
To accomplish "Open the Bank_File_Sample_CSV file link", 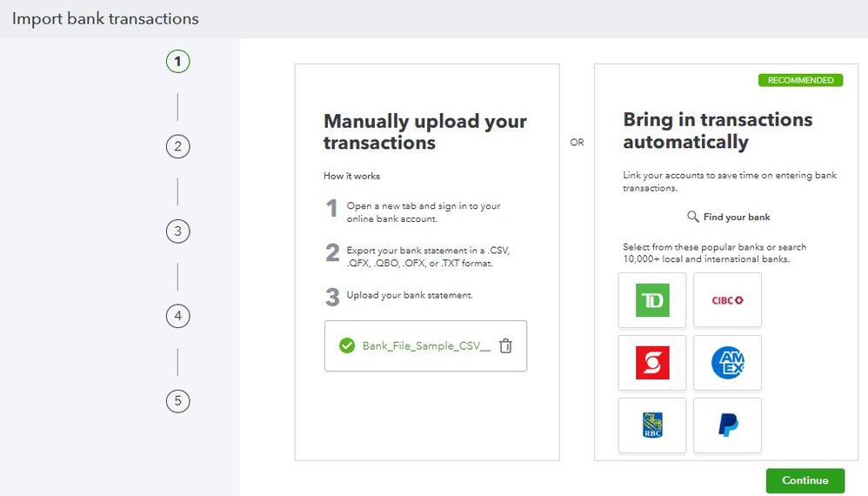I will click(426, 346).
